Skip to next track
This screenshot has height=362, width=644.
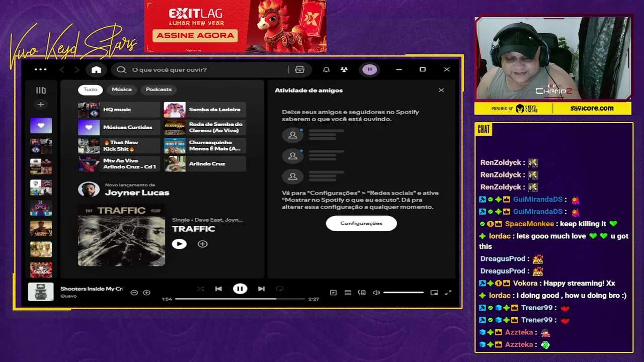coord(261,289)
